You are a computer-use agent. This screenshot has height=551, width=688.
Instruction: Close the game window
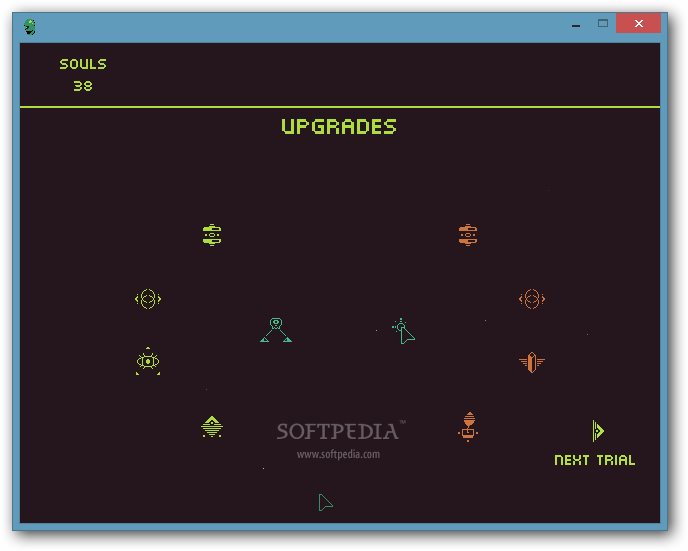tap(638, 23)
